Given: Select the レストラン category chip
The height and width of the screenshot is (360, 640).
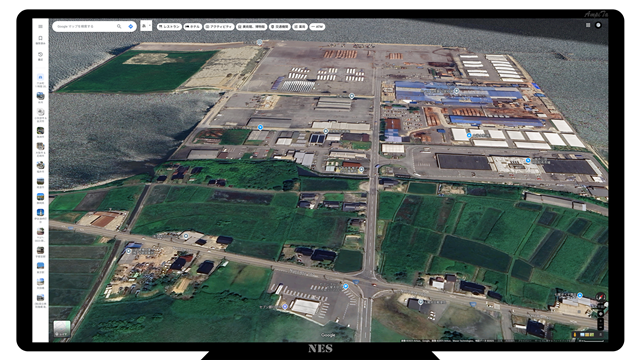Looking at the screenshot, I should point(169,27).
